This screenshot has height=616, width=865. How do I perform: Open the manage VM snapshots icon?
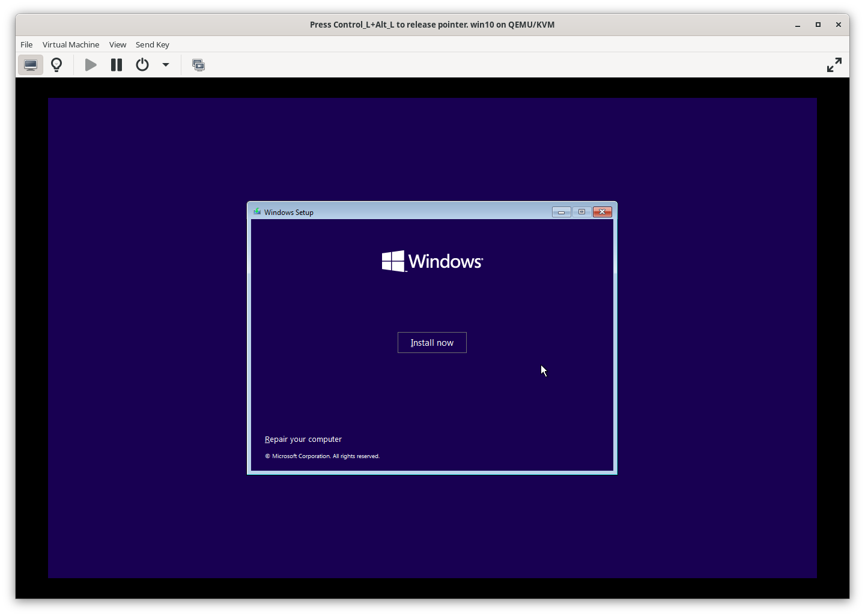pyautogui.click(x=198, y=65)
